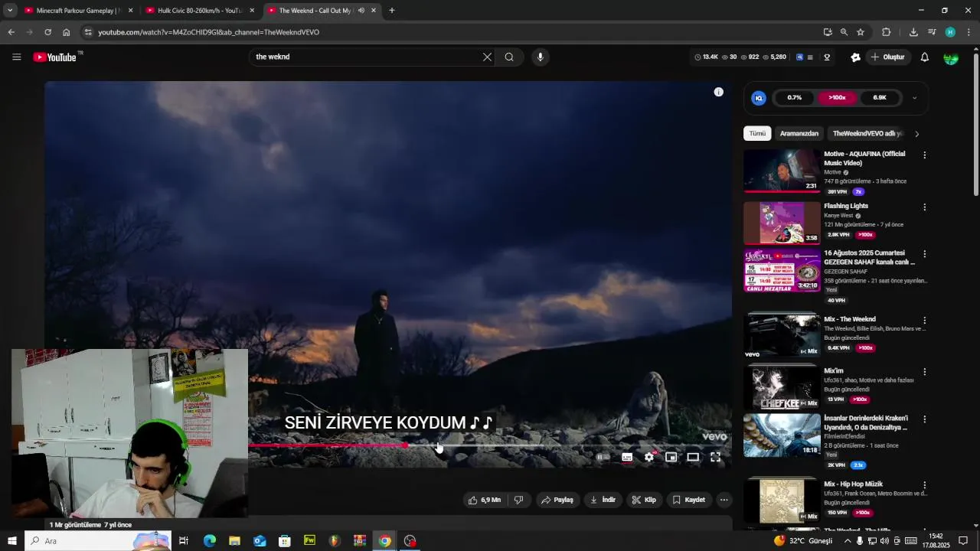Image resolution: width=980 pixels, height=551 pixels.
Task: Open the Kraken video thumbnail
Action: (782, 435)
